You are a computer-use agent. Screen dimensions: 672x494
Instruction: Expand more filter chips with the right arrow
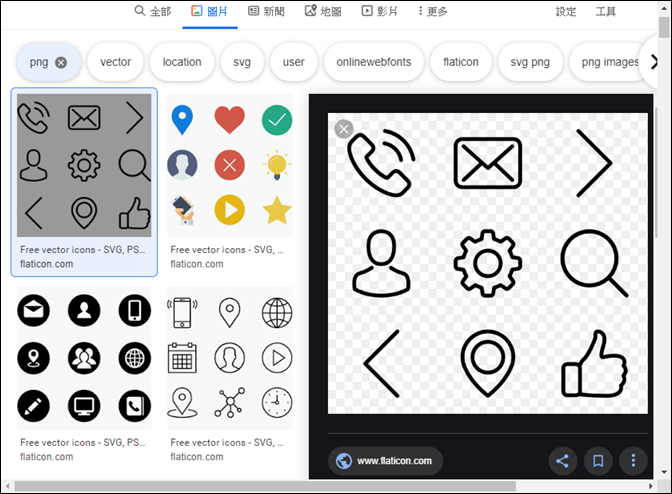click(654, 62)
